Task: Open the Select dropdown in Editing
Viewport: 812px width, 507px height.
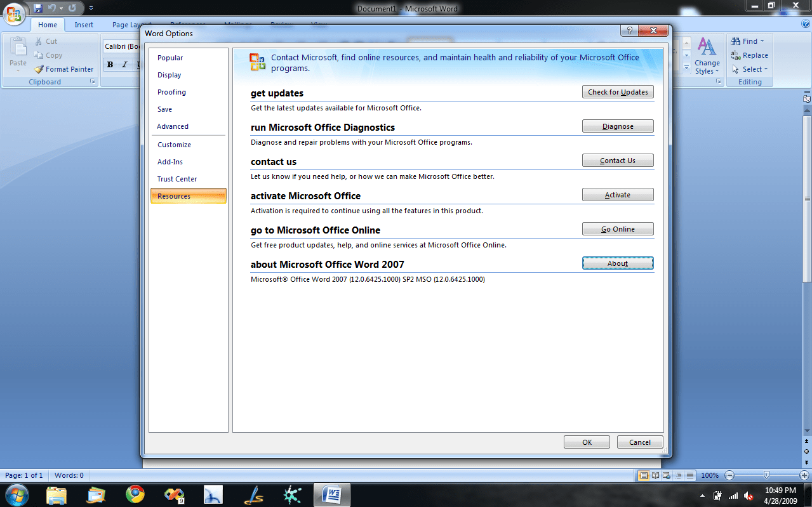Action: pos(750,69)
